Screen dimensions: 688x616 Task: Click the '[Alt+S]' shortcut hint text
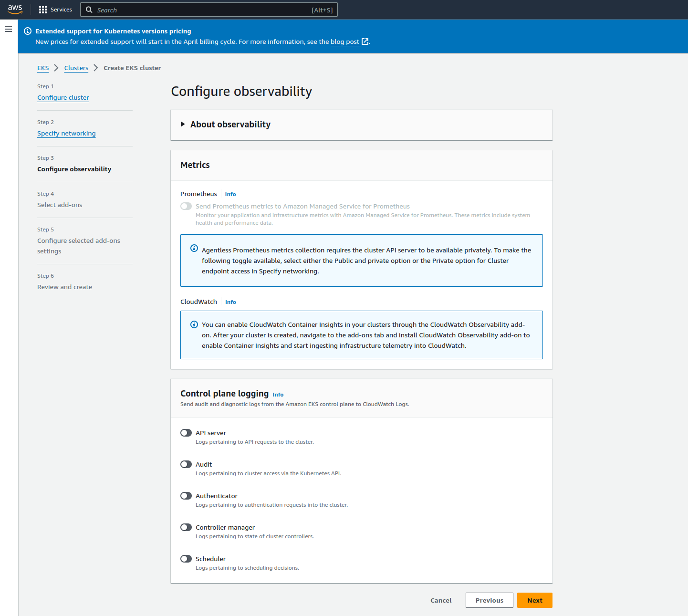click(322, 10)
